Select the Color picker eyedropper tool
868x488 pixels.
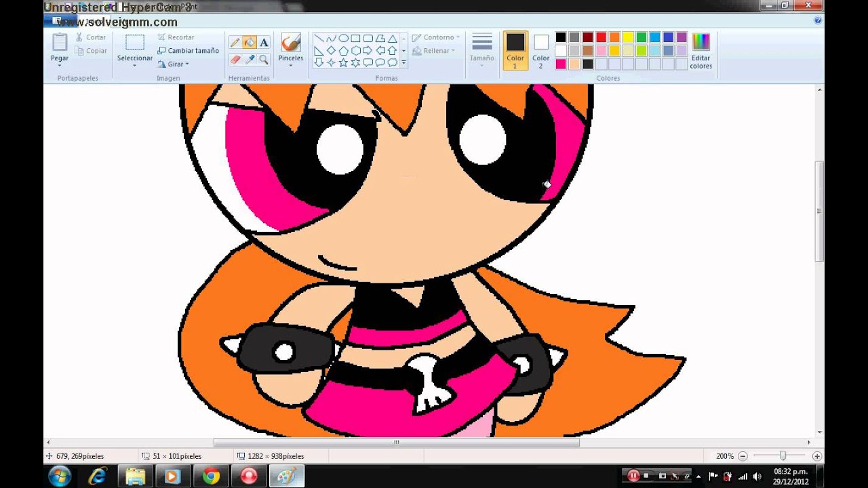(250, 60)
